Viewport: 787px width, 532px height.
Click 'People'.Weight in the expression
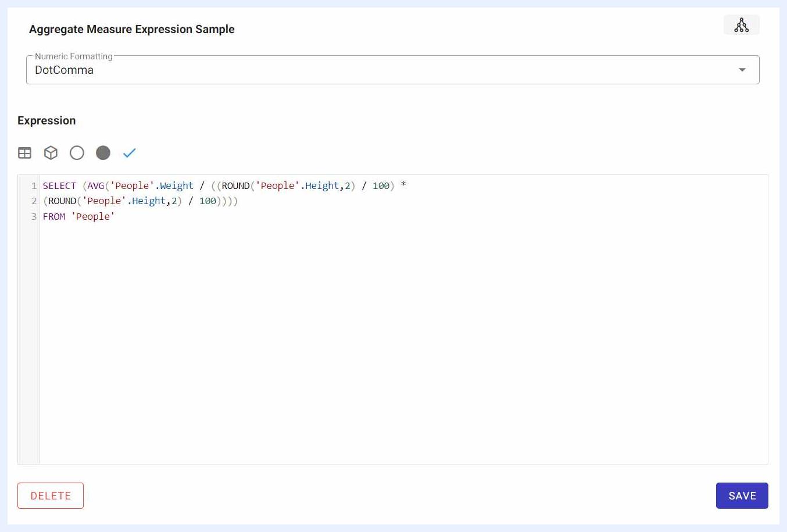(x=152, y=186)
